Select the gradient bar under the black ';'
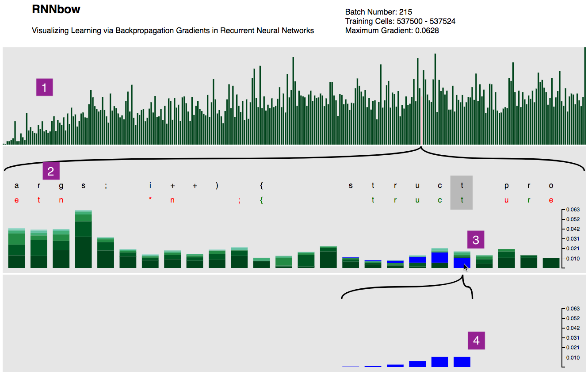Viewport: 588px width, 375px height. [106, 253]
